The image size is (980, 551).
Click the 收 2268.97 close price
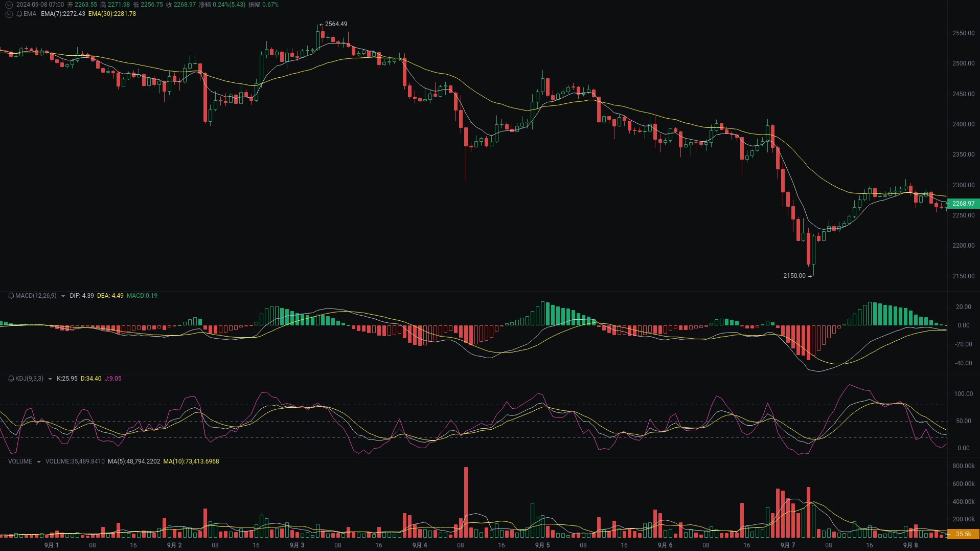(181, 5)
